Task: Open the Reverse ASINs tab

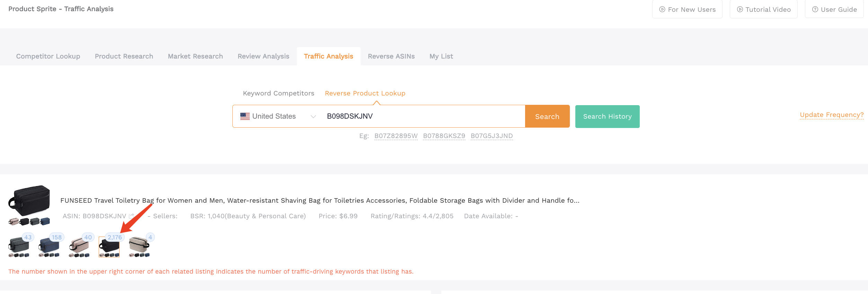Action: tap(391, 56)
